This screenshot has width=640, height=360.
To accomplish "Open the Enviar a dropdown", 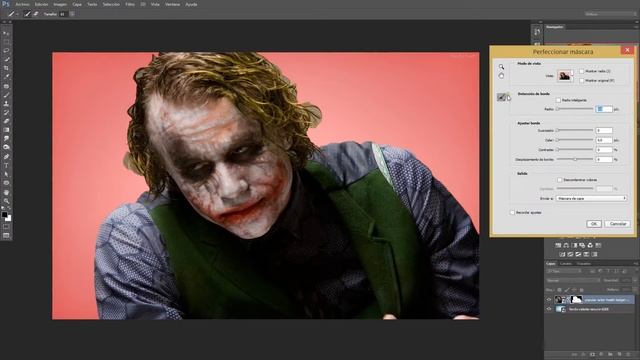I will click(591, 198).
